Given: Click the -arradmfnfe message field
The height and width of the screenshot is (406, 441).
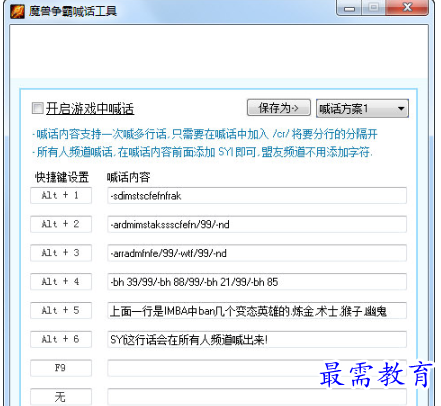Looking at the screenshot, I should click(x=257, y=253).
